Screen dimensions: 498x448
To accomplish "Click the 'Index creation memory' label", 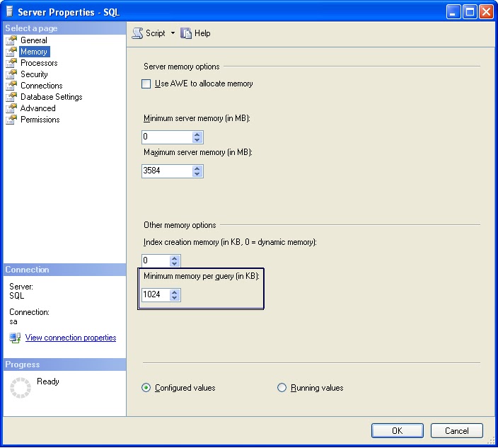I will pyautogui.click(x=231, y=242).
